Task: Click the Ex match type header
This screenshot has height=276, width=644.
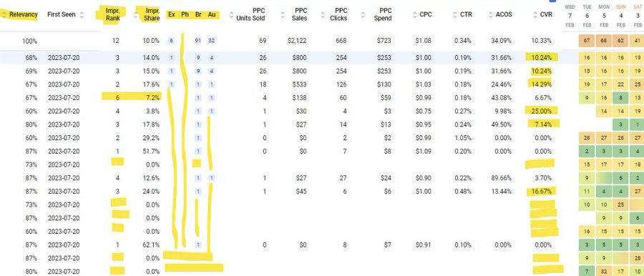Action: (172, 15)
